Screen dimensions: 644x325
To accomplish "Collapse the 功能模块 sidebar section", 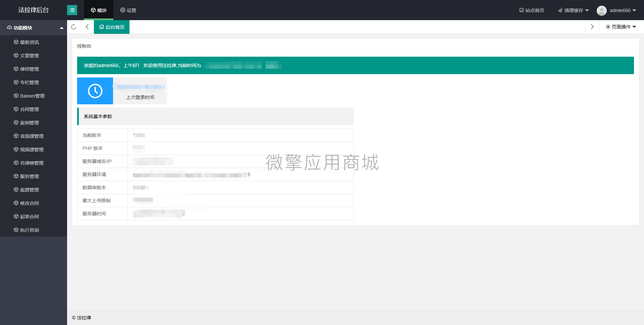I will [x=34, y=28].
